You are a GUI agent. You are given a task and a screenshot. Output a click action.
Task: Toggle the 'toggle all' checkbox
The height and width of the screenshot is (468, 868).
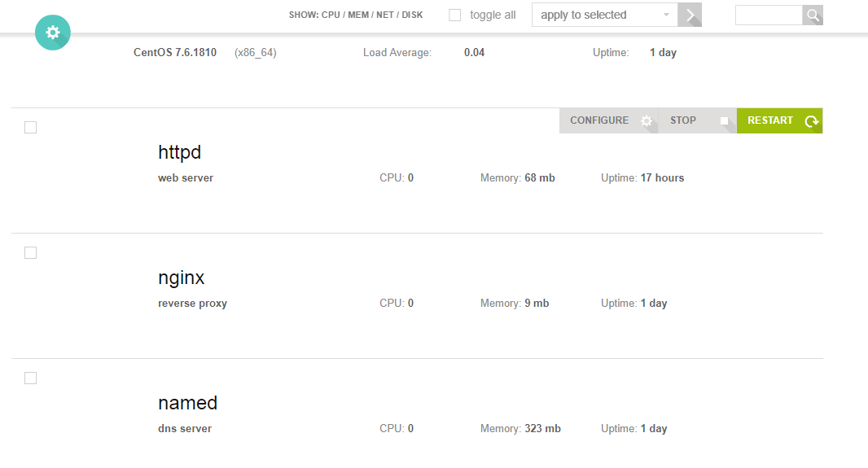(455, 15)
